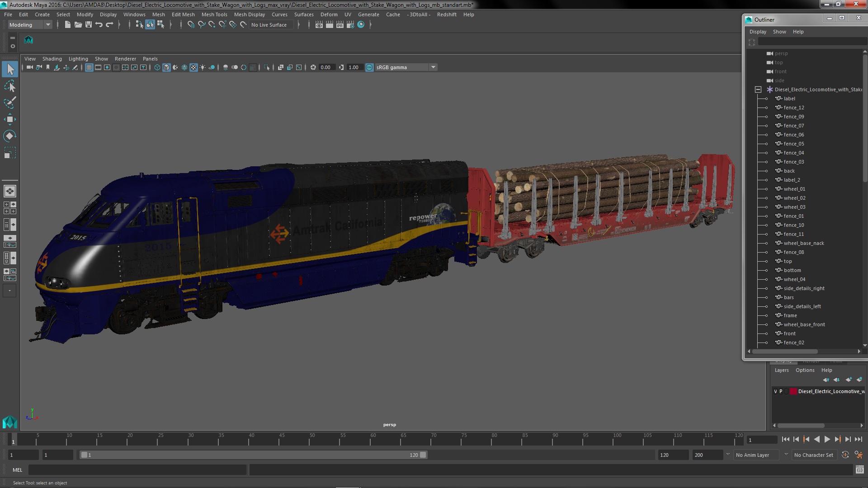Open the Render Settings icon
This screenshot has height=488, width=868.
pos(350,25)
